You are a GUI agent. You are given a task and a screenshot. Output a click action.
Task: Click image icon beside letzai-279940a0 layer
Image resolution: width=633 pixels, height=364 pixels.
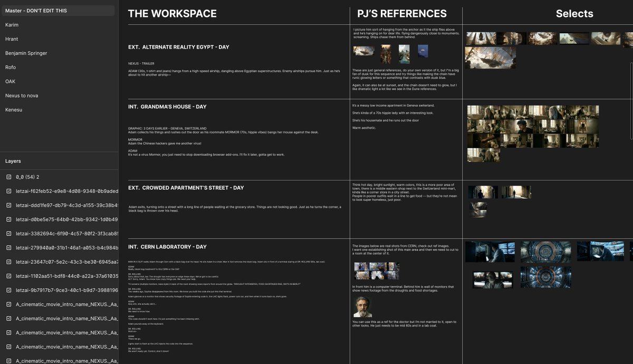tap(8, 248)
